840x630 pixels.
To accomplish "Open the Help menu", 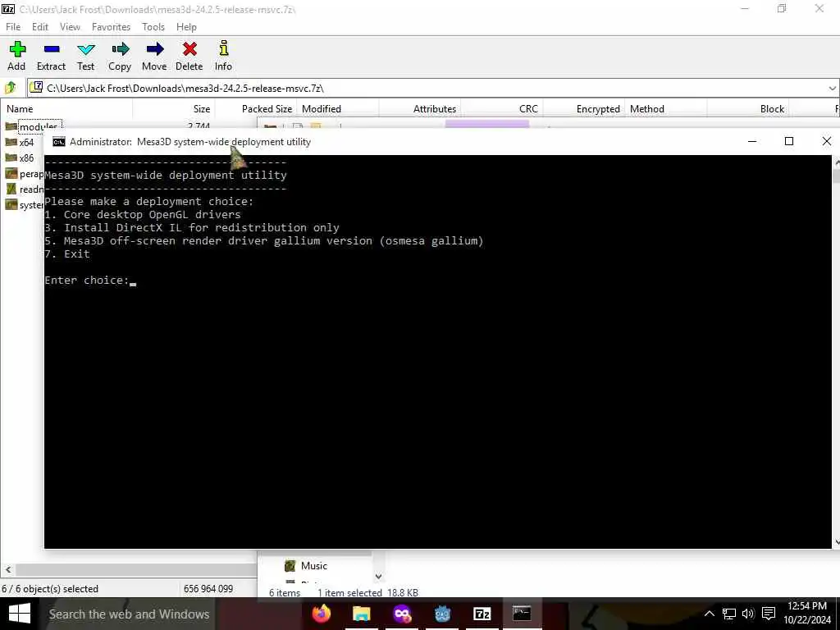I will (186, 27).
